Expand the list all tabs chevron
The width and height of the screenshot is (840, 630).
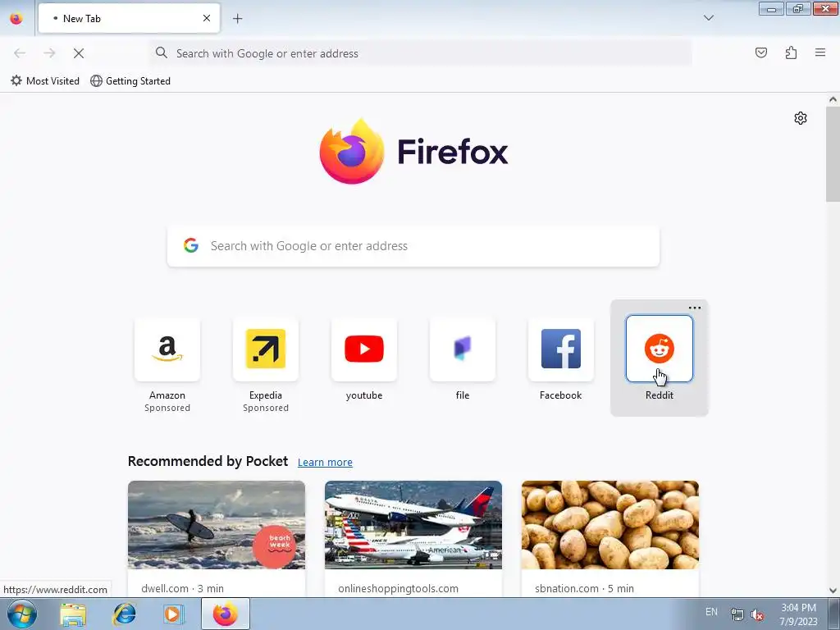(708, 18)
